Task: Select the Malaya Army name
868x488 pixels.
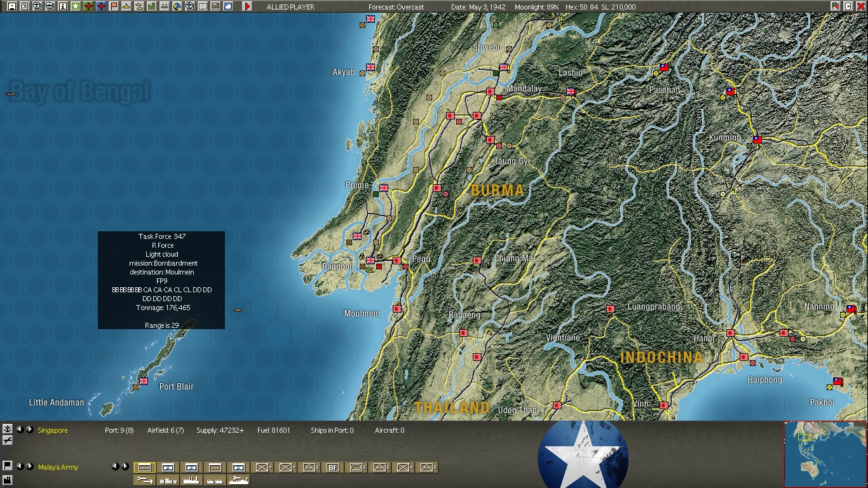Action: pos(58,467)
